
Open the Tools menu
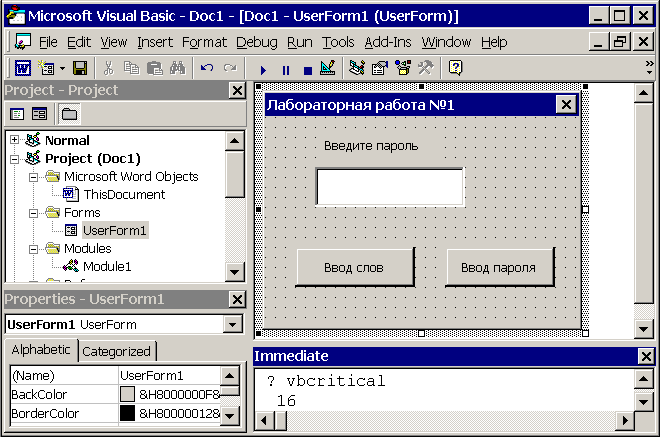pyautogui.click(x=338, y=42)
